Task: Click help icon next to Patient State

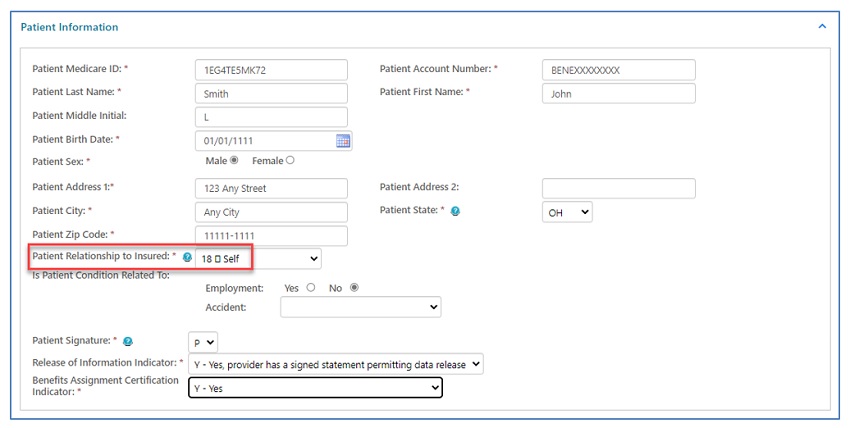Action: click(455, 212)
